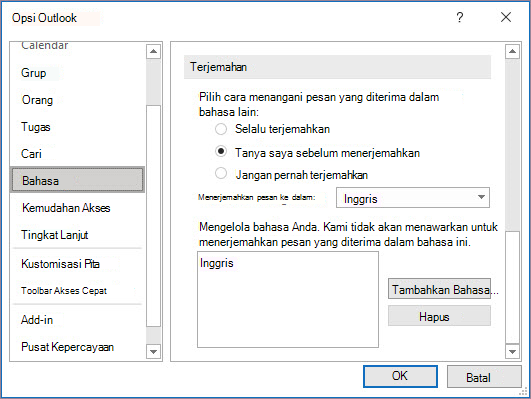The height and width of the screenshot is (399, 531).
Task: Close the Opsi Outlook dialog
Action: tap(506, 17)
